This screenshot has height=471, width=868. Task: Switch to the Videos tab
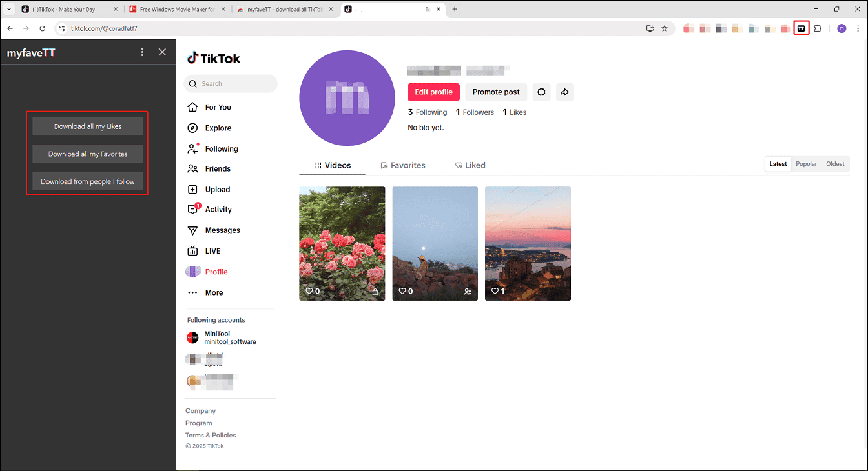333,165
